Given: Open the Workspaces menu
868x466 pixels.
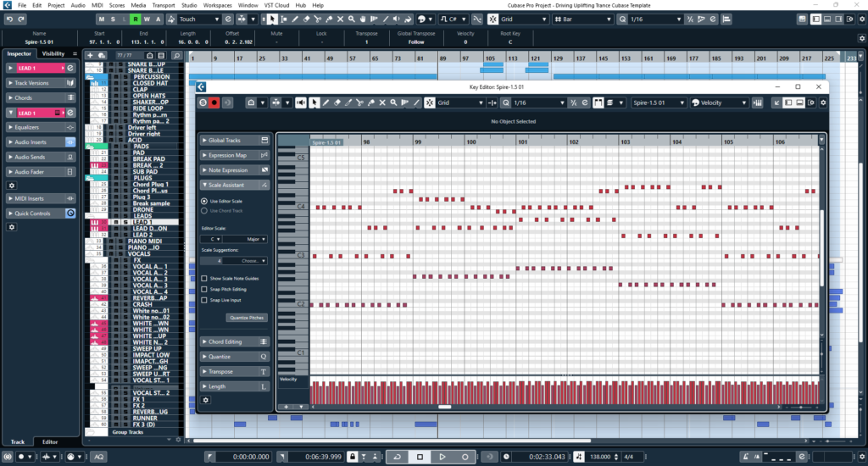Looking at the screenshot, I should coord(217,5).
